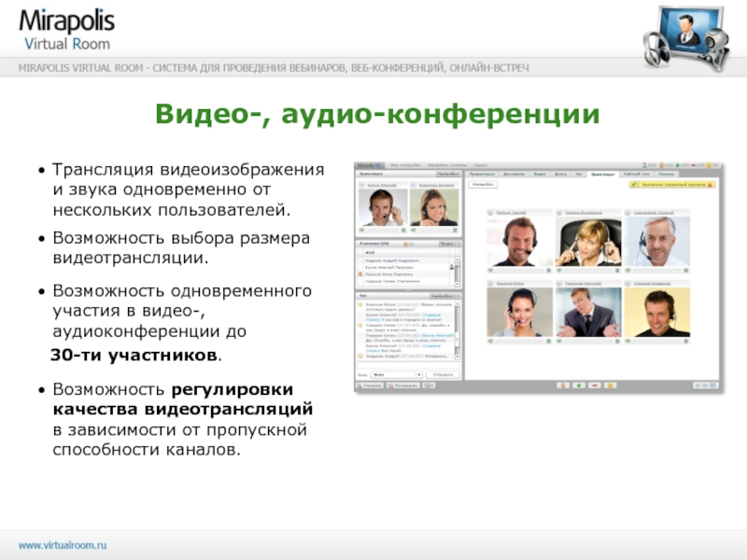Click Настройки button below the tab row
747x560 pixels.
click(483, 184)
